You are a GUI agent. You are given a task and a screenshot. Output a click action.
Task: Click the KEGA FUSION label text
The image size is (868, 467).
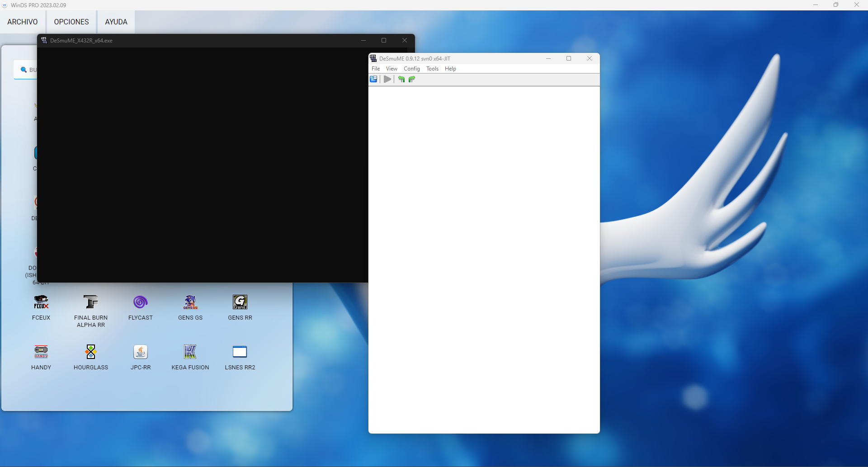190,368
